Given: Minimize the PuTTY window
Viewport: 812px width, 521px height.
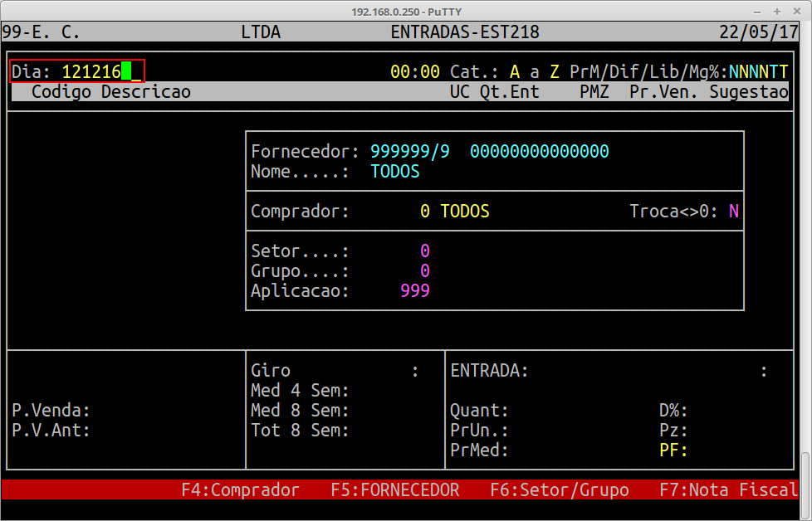Looking at the screenshot, I should pos(757,11).
